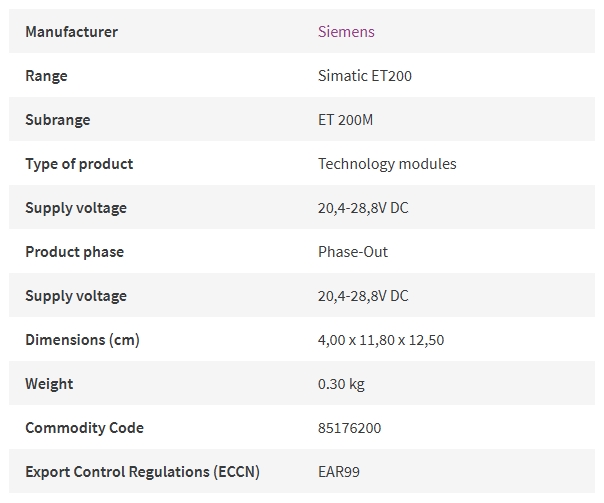Click the Product phase label
604x503 pixels.
coord(75,252)
